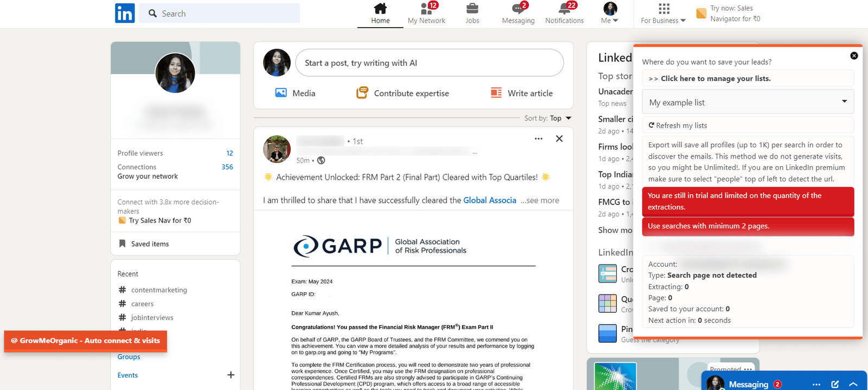
Task: Change the Sort by Top option
Action: [560, 118]
